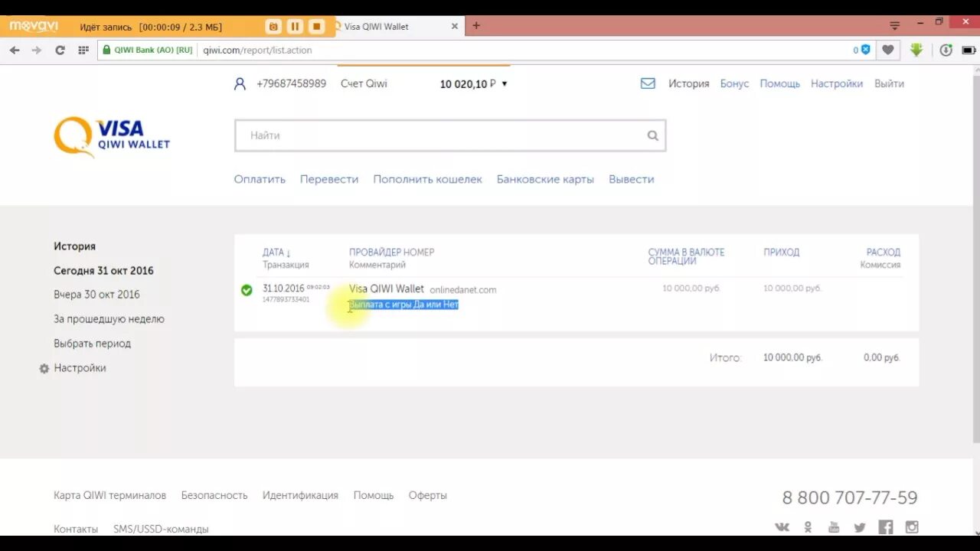Select Сегодня 31 окт 2016 filter

coord(103,271)
